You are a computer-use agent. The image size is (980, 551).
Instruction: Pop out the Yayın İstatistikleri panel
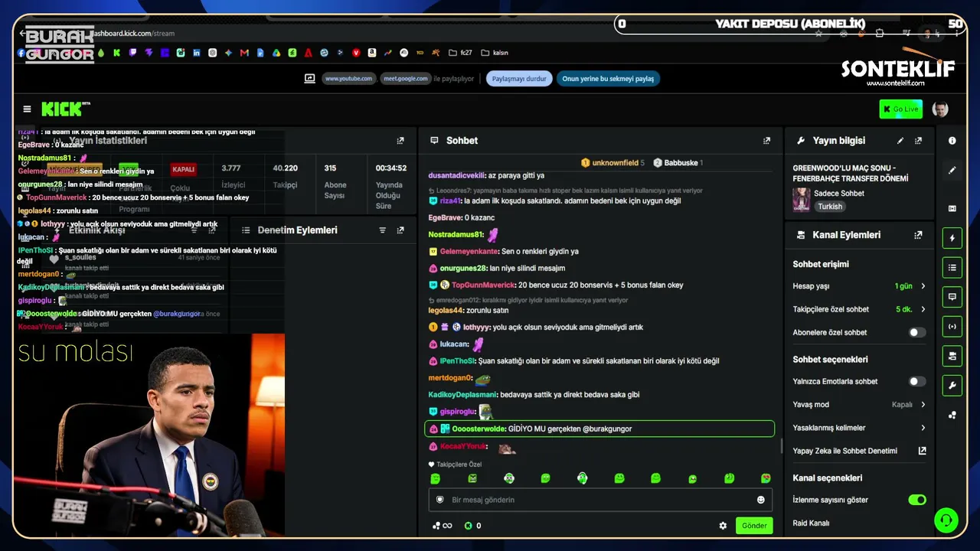point(400,141)
